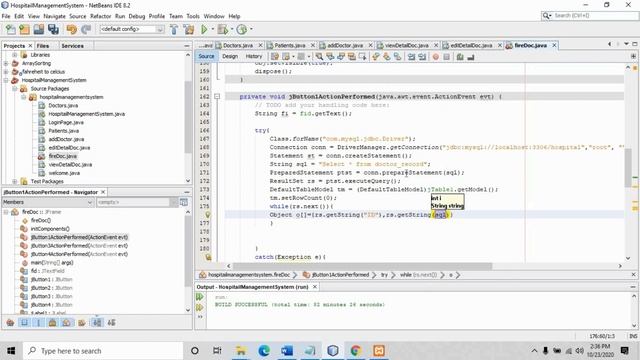Select welcome.java in Projects tree
The height and width of the screenshot is (360, 640).
tap(64, 173)
